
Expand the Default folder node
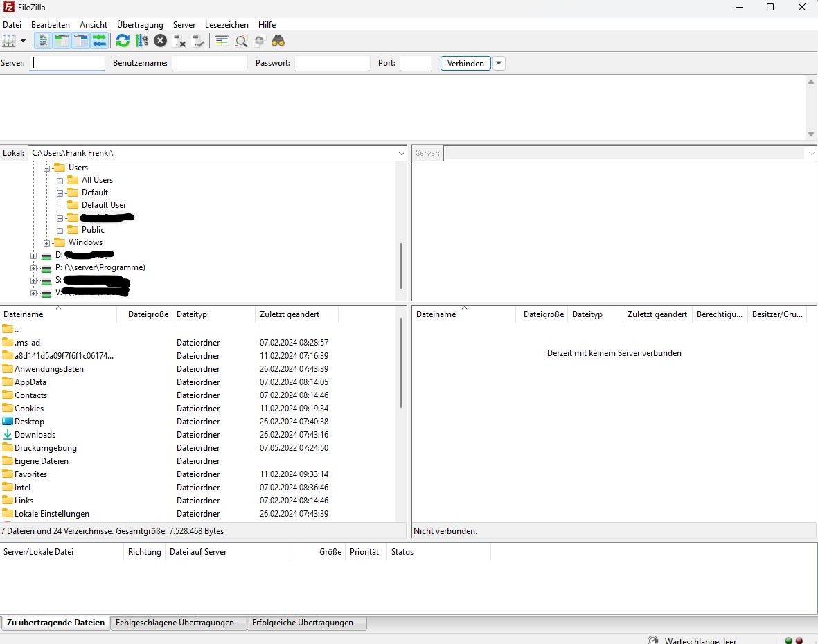point(60,193)
